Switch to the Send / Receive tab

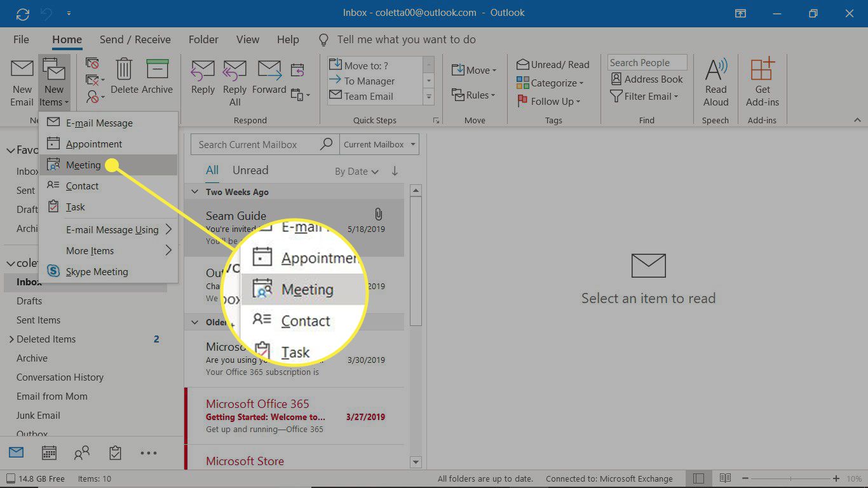(135, 39)
